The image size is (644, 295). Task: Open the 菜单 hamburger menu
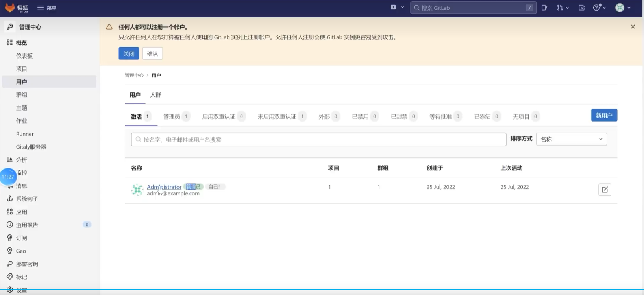(47, 7)
